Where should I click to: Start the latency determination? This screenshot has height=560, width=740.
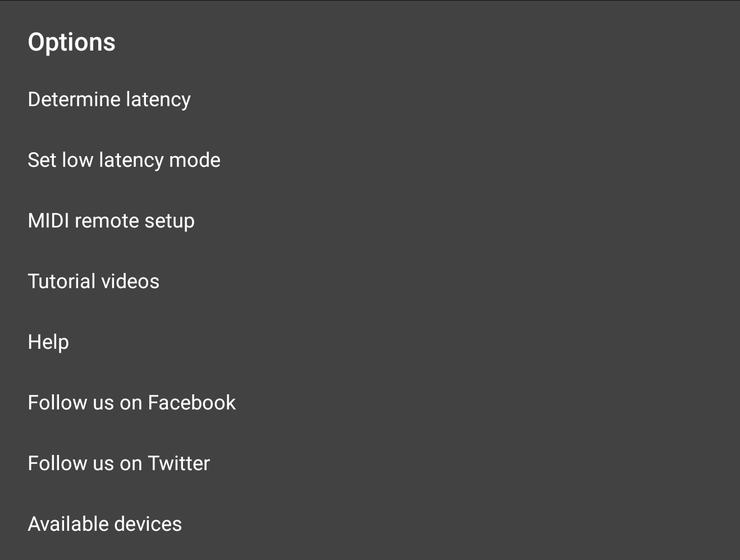point(109,99)
